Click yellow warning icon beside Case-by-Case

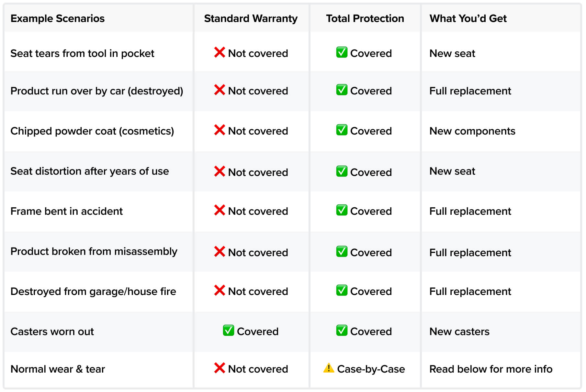329,368
